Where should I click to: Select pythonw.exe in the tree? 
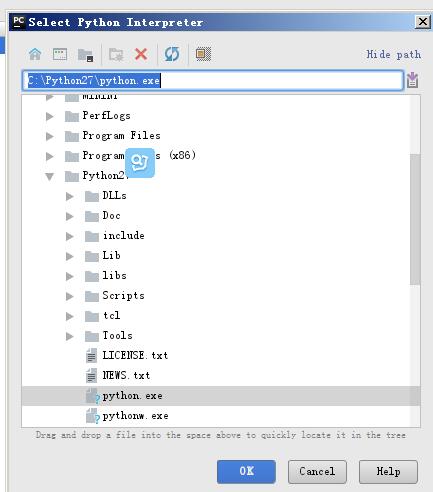click(x=135, y=416)
